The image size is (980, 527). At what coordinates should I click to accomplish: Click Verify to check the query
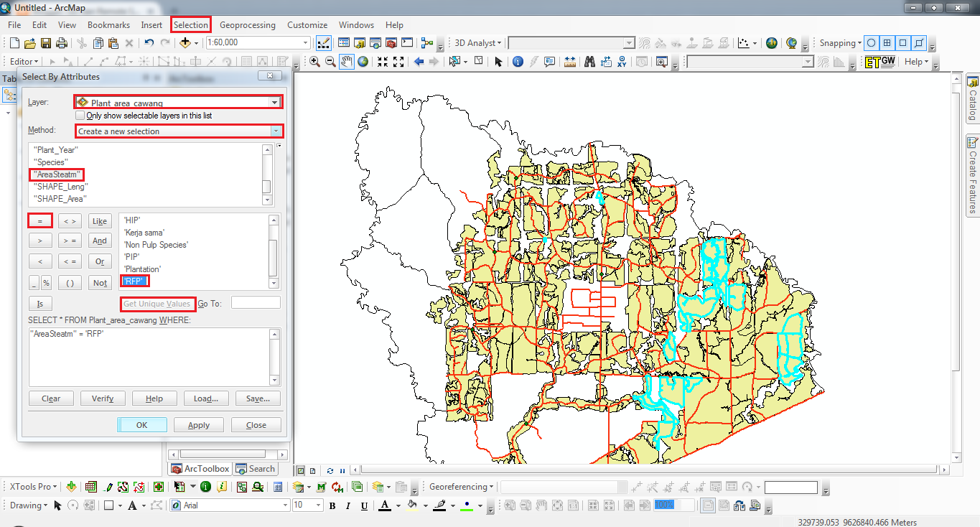[x=103, y=398]
